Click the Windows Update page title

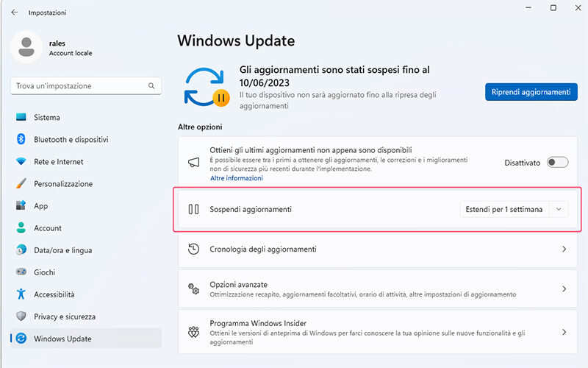tap(236, 40)
